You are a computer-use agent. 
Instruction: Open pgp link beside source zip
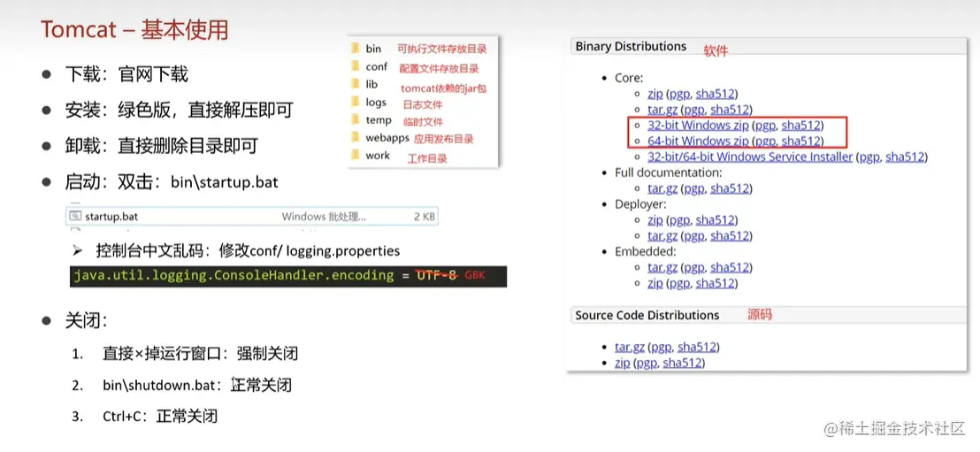(x=646, y=363)
